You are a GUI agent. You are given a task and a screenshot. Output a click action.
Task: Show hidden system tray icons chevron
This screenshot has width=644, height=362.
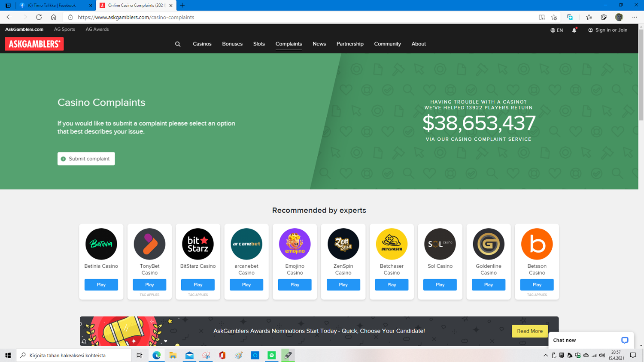[x=545, y=355]
